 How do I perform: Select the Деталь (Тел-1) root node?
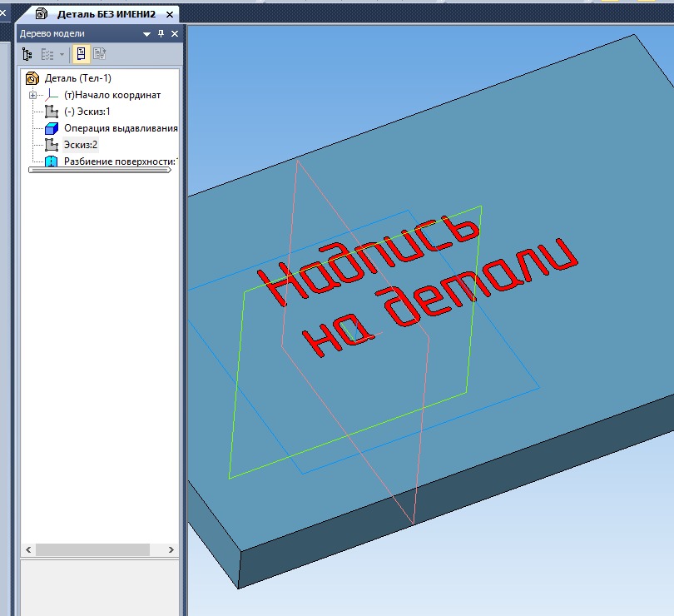[x=78, y=78]
